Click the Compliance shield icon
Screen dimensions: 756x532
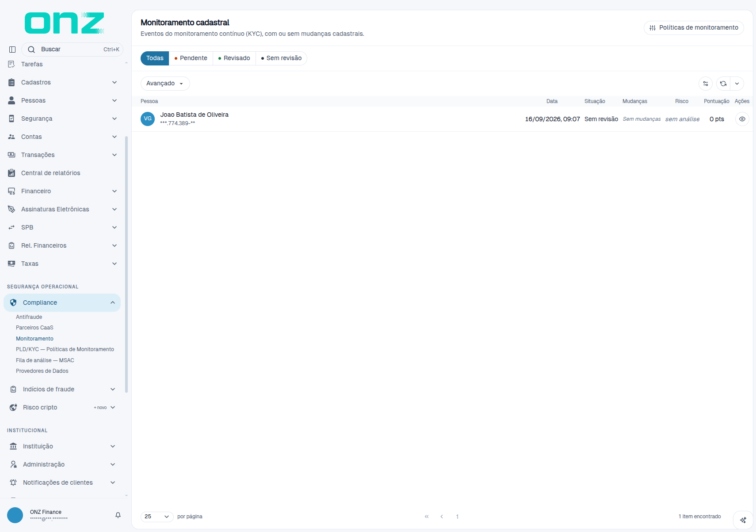(x=13, y=302)
